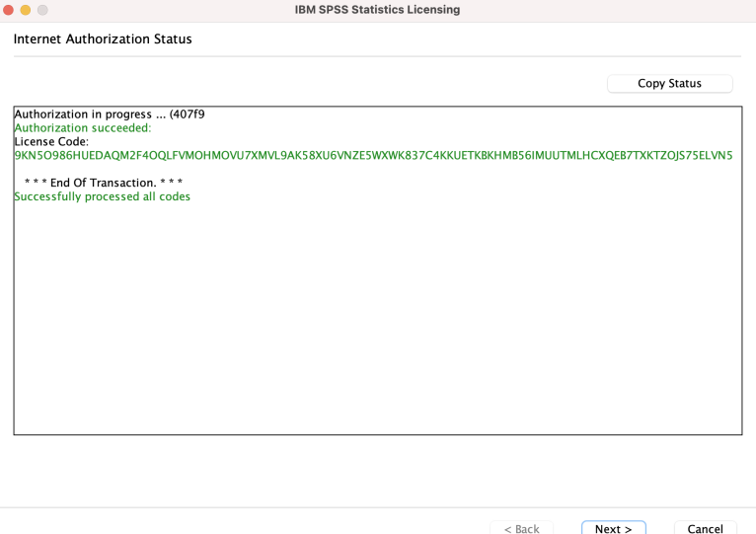Click 'Authorization in progress ... (407f9' line

110,114
